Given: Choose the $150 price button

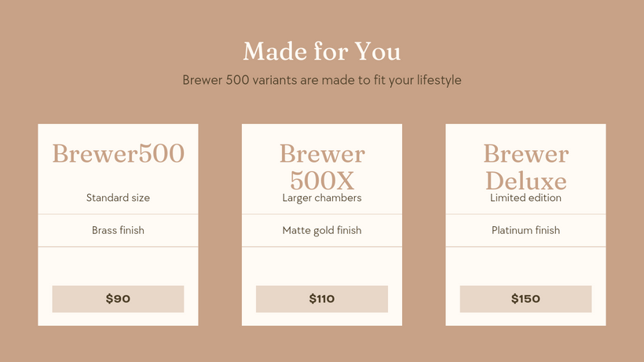Looking at the screenshot, I should click(x=525, y=299).
